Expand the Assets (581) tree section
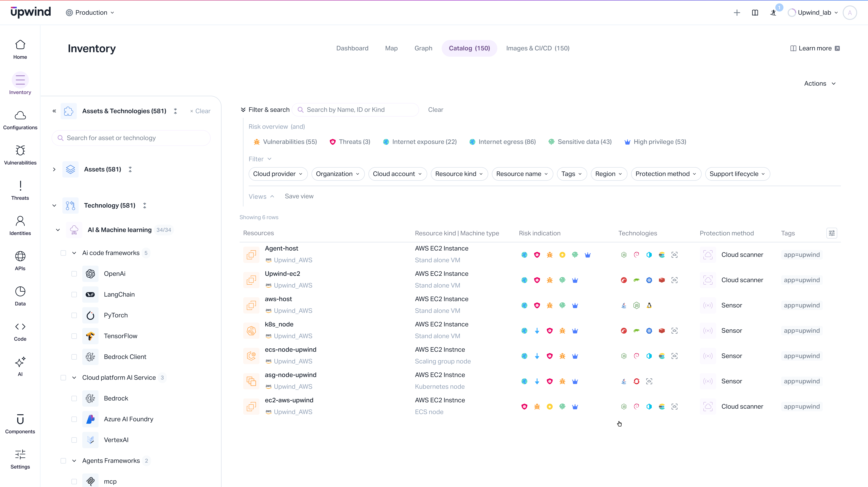 coord(54,169)
